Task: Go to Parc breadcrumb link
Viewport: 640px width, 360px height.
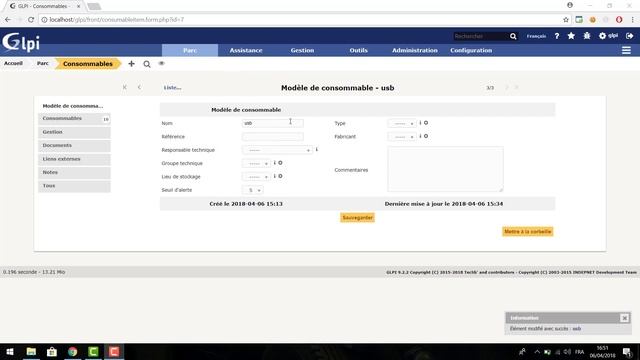Action: [42, 63]
